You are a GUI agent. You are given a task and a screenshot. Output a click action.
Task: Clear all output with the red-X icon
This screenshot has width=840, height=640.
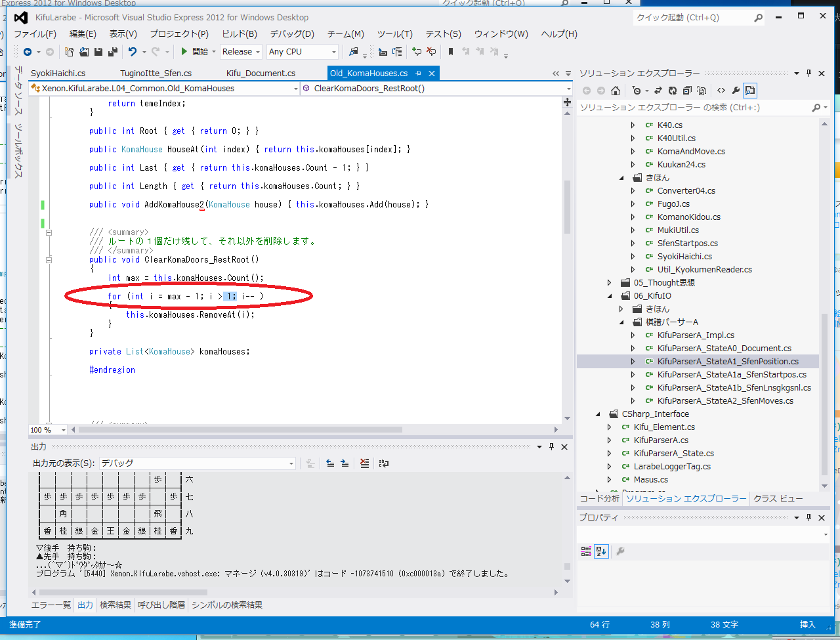365,463
